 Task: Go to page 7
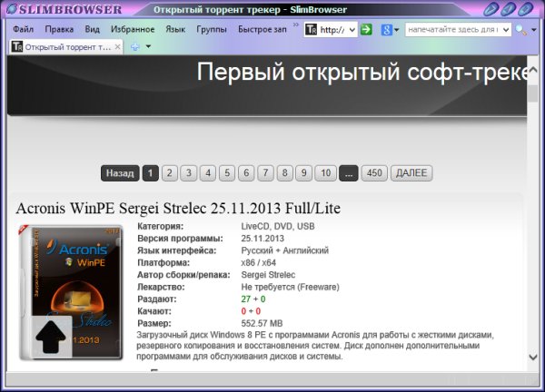click(265, 173)
